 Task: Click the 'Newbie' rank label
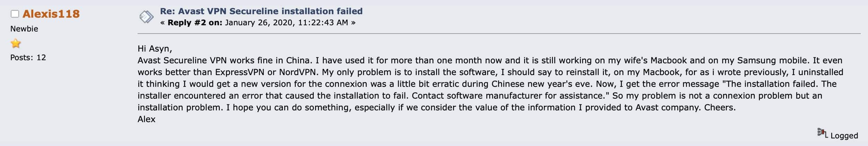24,29
